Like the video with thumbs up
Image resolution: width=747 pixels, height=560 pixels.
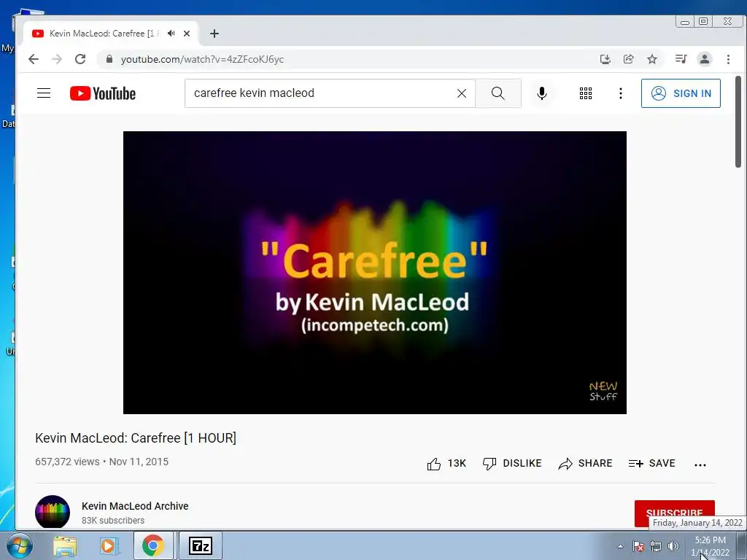[x=446, y=463]
